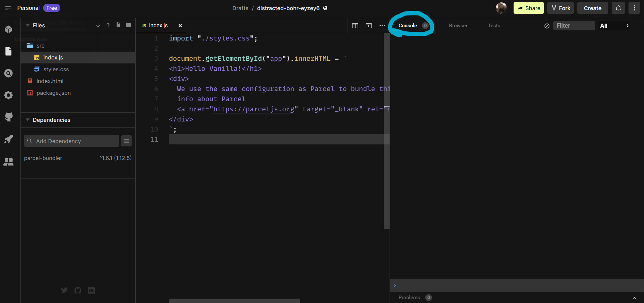This screenshot has width=644, height=303.
Task: Switch to the Tests tab
Action: (x=494, y=26)
